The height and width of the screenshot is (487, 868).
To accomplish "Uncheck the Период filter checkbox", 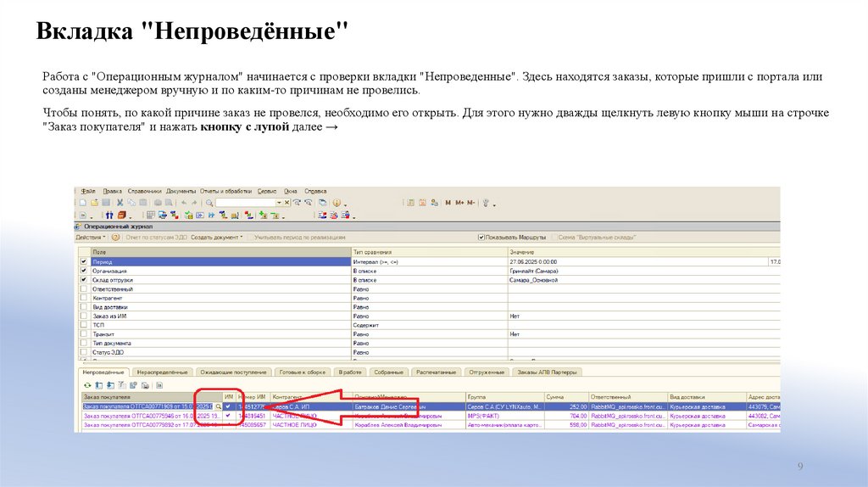I will point(84,261).
